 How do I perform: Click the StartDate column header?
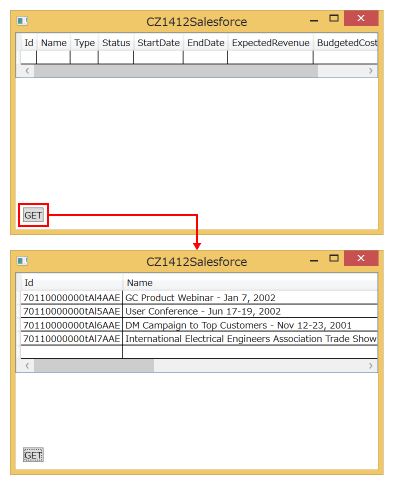[158, 43]
